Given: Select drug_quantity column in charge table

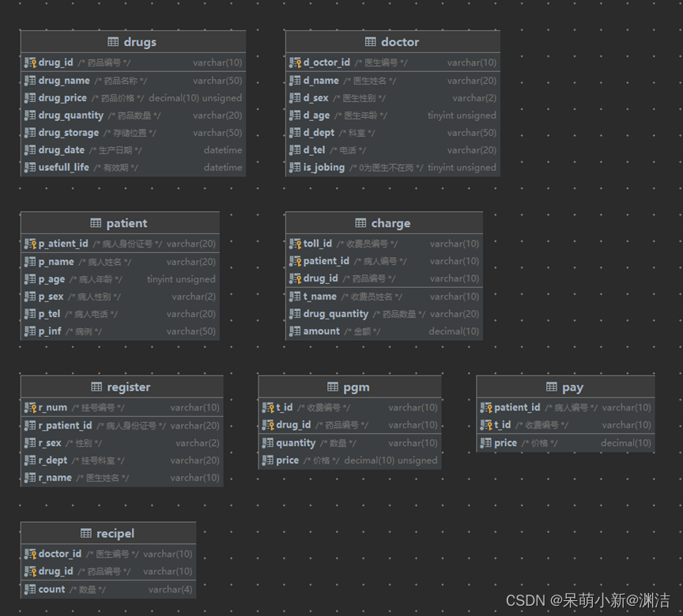Looking at the screenshot, I should (x=336, y=314).
